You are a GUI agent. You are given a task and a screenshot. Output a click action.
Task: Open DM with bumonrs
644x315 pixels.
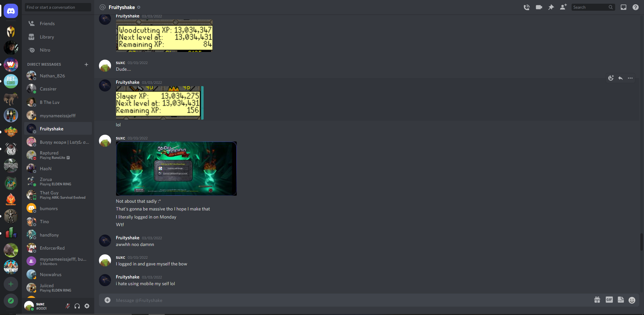point(58,208)
